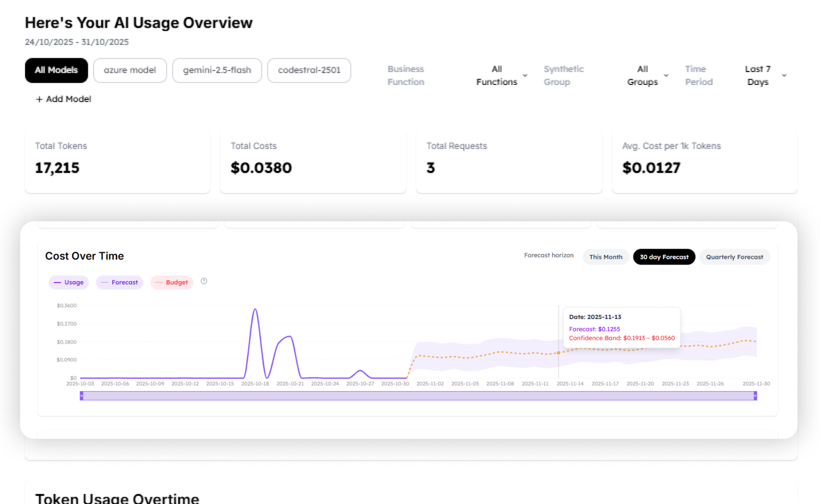The height and width of the screenshot is (504, 820).
Task: Select the gemini-2.5-flash model filter
Action: click(x=217, y=70)
